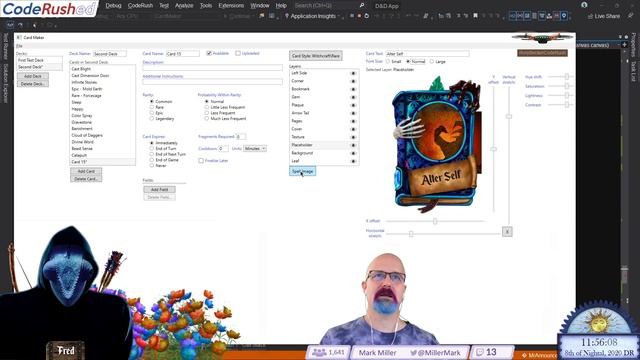640x360 pixels.
Task: Open the Window menu
Action: point(260,6)
